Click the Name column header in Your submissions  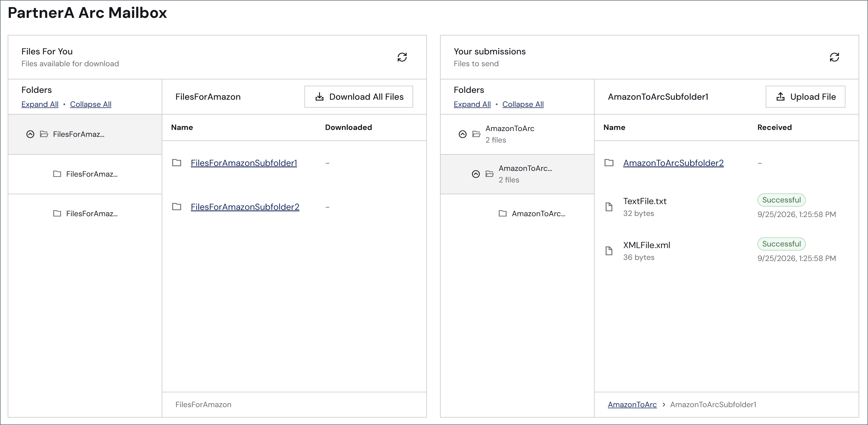pyautogui.click(x=614, y=127)
